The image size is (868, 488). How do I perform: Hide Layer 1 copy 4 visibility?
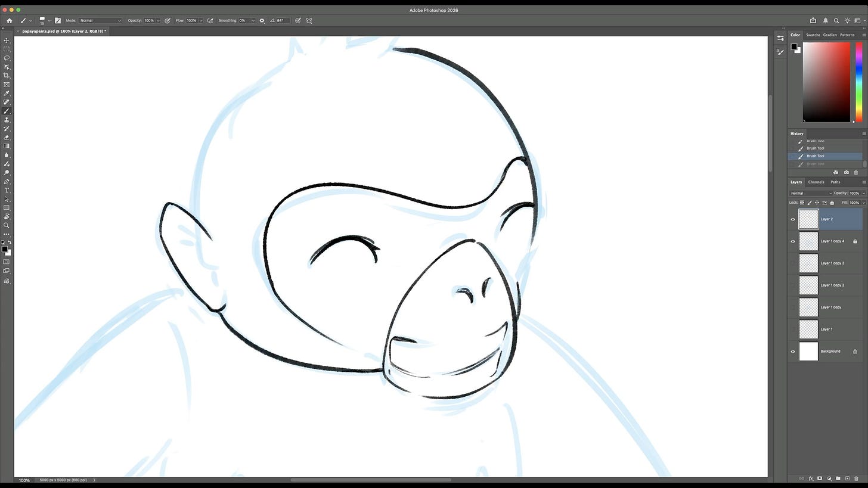coord(793,241)
